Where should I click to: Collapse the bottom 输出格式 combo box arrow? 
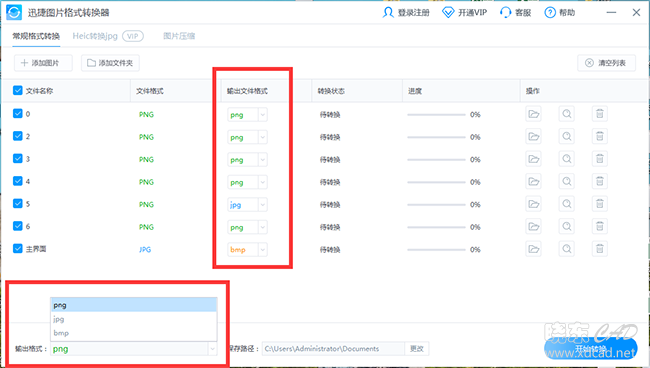tap(212, 349)
